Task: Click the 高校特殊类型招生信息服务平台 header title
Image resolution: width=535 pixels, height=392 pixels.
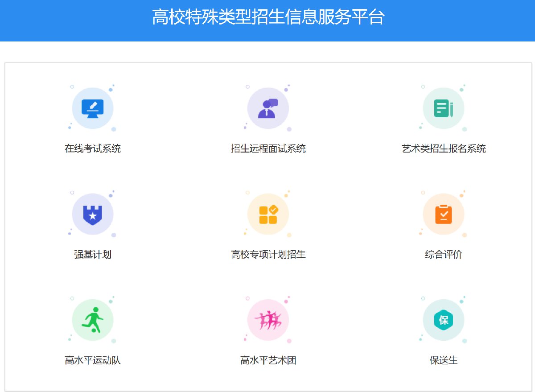Action: point(268,17)
